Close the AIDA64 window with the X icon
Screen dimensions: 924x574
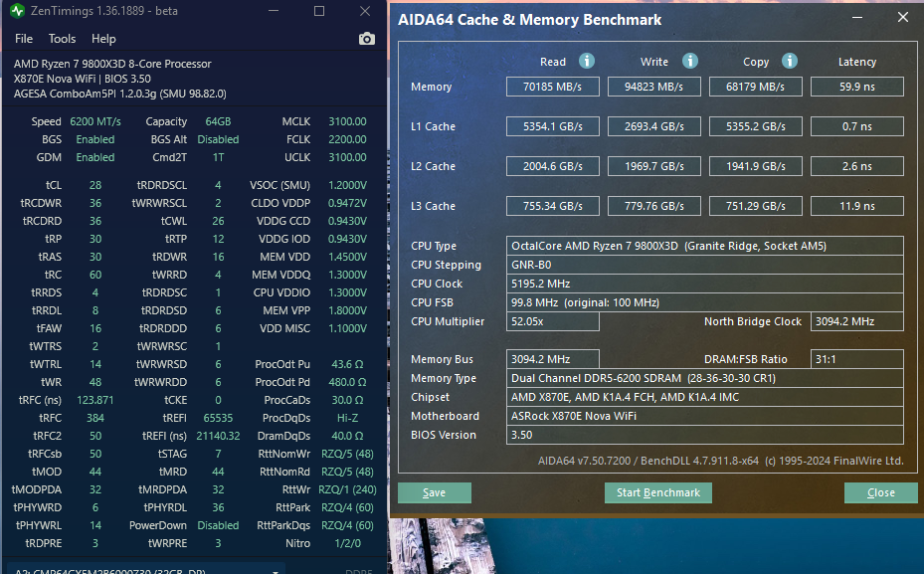point(902,18)
